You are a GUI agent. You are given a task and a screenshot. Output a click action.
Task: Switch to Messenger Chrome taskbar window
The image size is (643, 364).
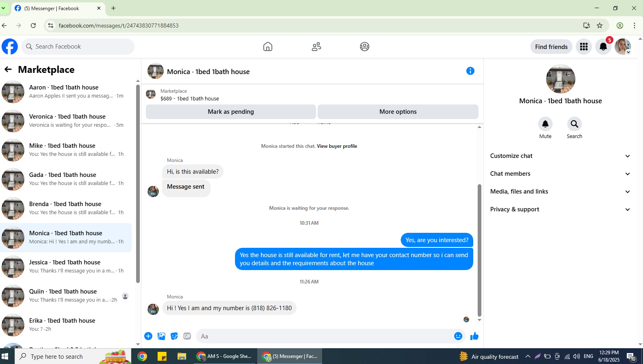289,356
